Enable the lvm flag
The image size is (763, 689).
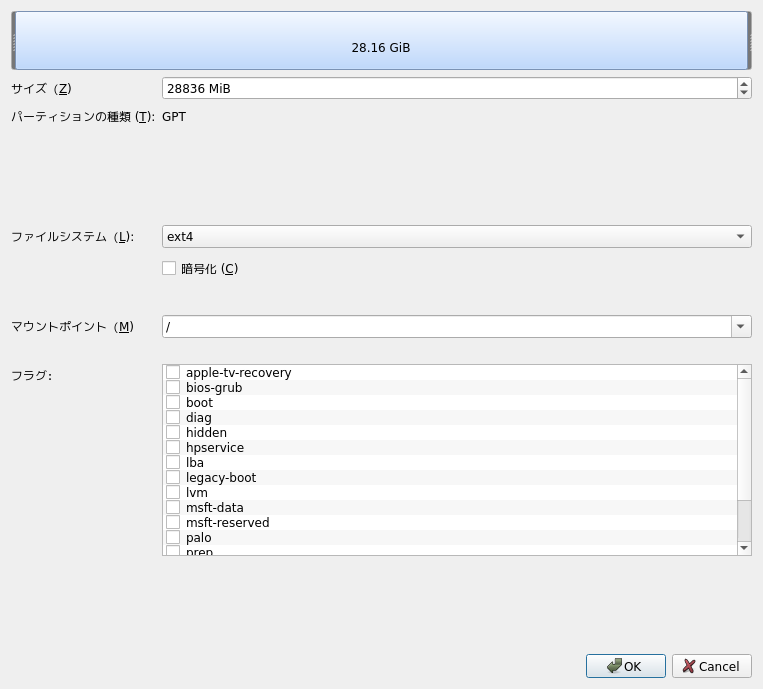click(x=173, y=493)
